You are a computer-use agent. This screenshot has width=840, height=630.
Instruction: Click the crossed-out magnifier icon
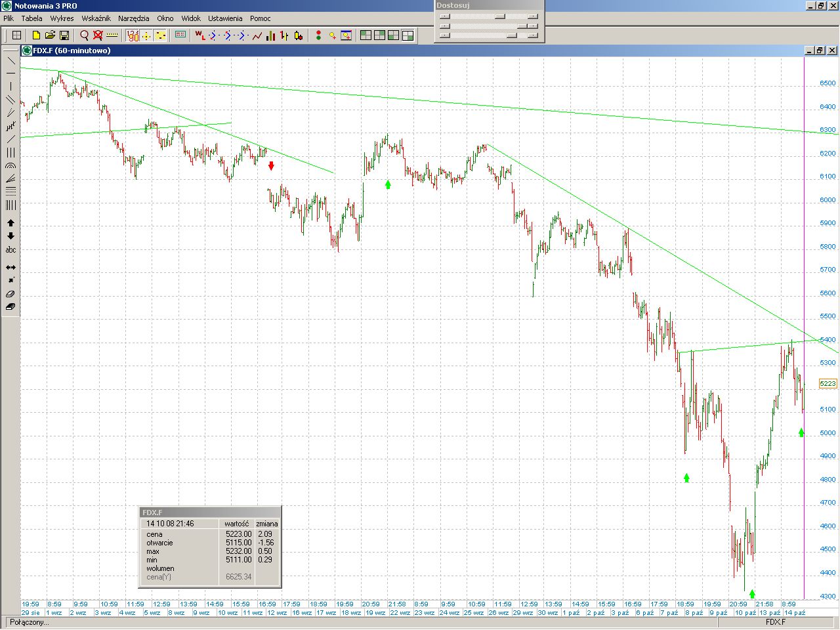tap(98, 35)
